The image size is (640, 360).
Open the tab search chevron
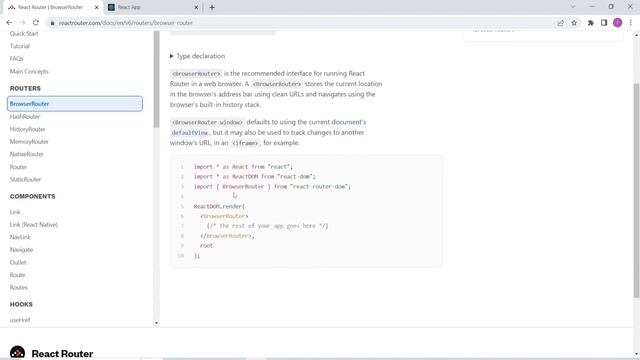click(573, 7)
